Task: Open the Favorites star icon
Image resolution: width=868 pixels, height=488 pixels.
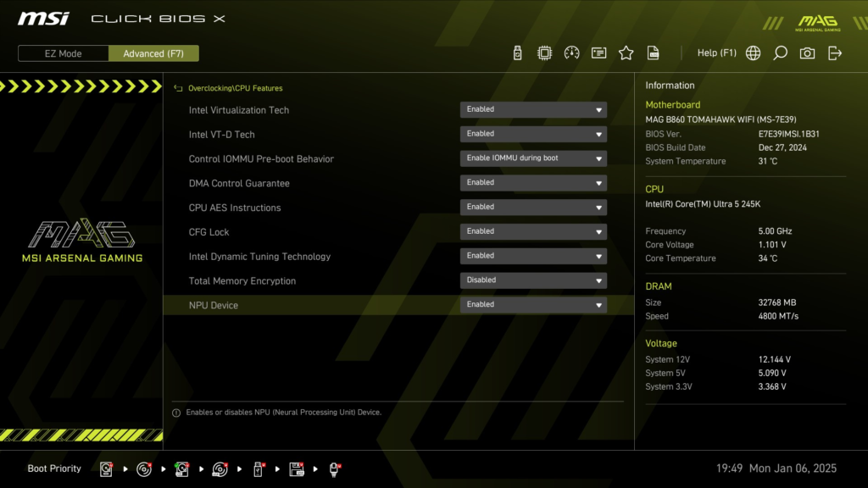Action: tap(626, 52)
